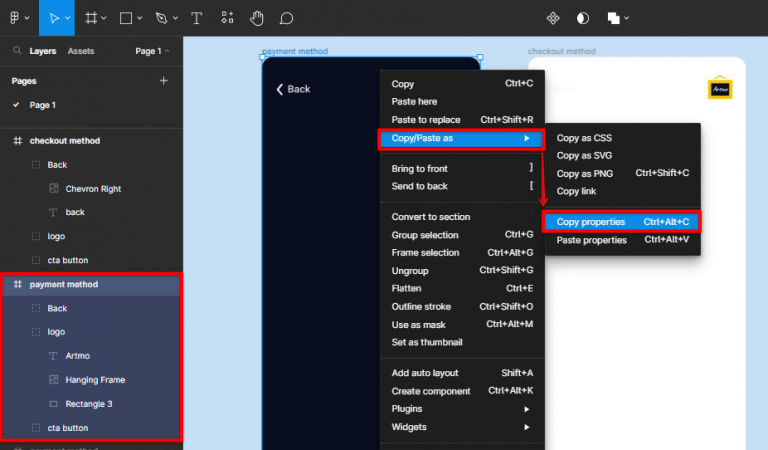Screen dimensions: 768x450
Task: Add a new page with plus icon
Action: point(164,80)
